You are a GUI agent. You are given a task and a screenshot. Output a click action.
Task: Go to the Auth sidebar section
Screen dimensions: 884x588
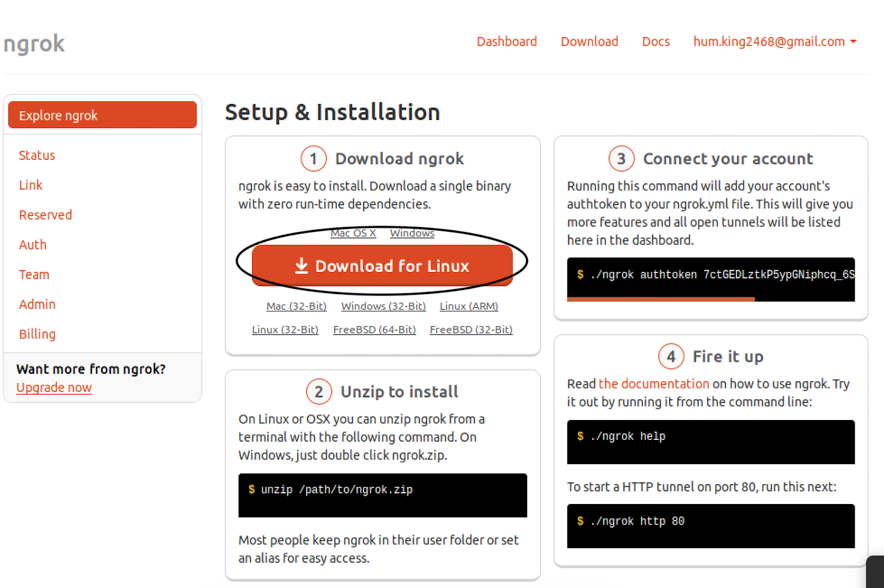(x=33, y=245)
